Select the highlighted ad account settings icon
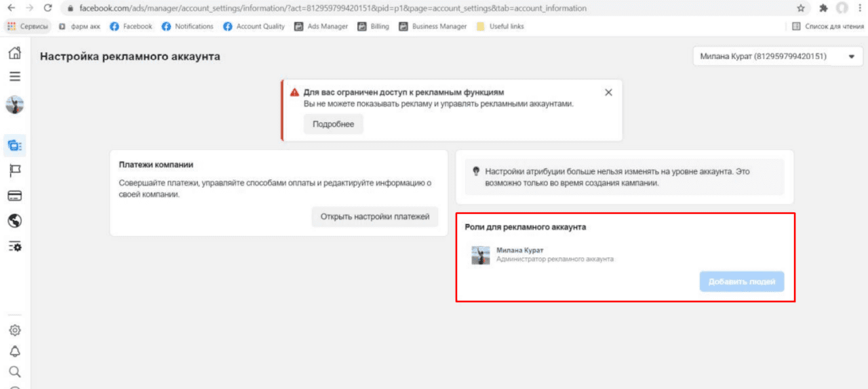This screenshot has width=868, height=389. point(14,144)
